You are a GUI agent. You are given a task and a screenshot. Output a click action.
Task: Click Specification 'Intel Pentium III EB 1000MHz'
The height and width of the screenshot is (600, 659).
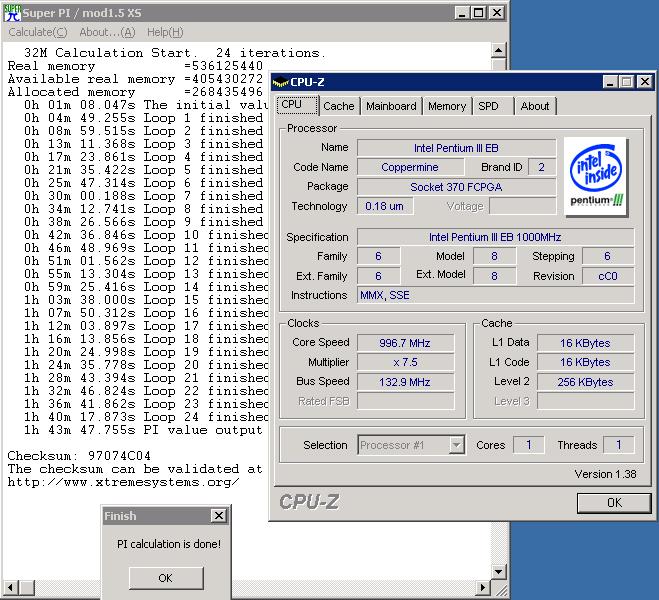[496, 237]
